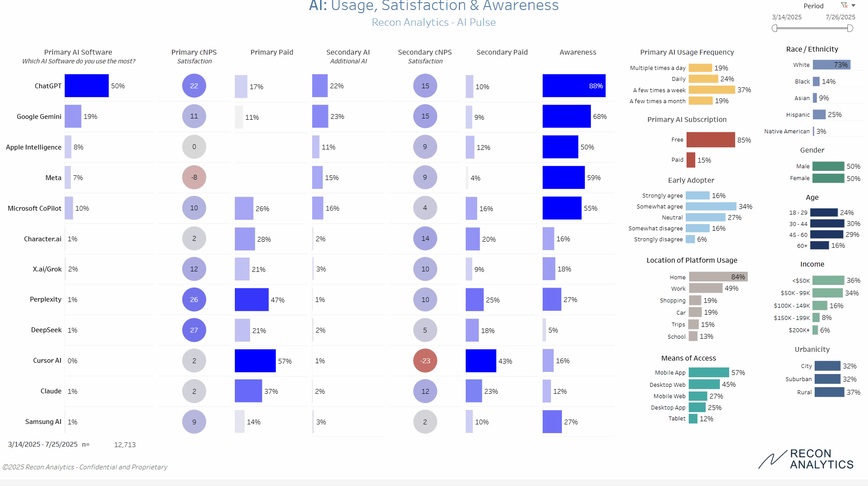Select Cursor AI's -23 Secondary cNPS circle
868x486 pixels.
point(425,361)
